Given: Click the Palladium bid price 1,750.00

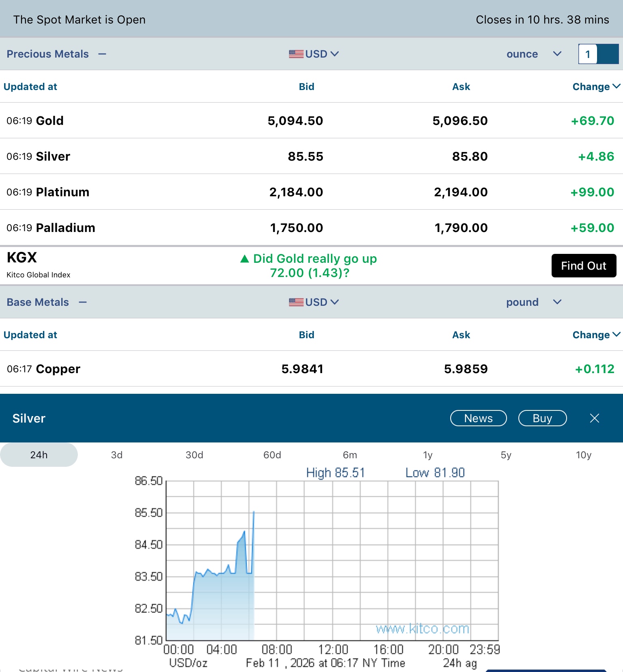Looking at the screenshot, I should 296,228.
